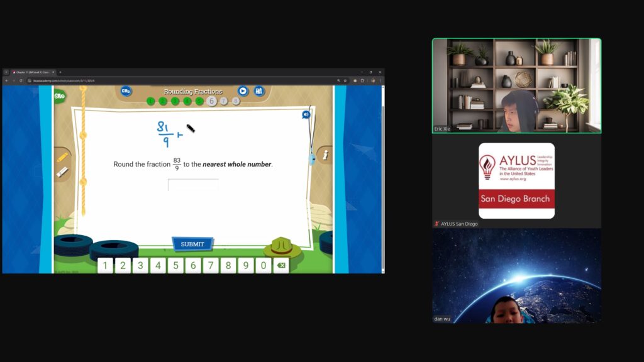Click the audio speaker icon on the question card
The height and width of the screenshot is (362, 644).
point(306,114)
